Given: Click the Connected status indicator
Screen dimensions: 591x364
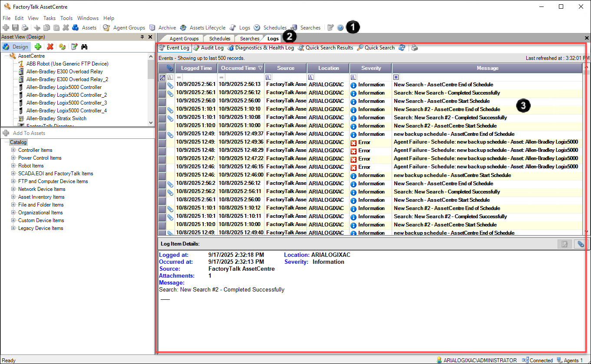Looking at the screenshot, I should pyautogui.click(x=538, y=360).
